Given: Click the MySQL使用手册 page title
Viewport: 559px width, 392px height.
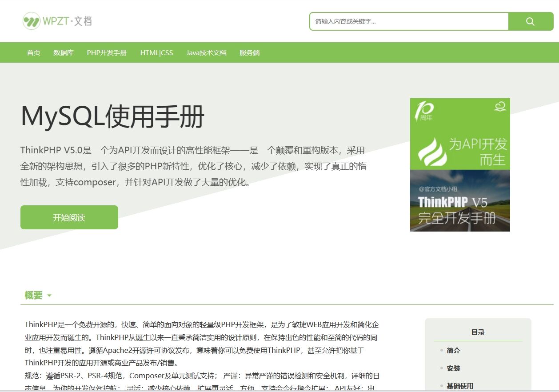Looking at the screenshot, I should [112, 116].
